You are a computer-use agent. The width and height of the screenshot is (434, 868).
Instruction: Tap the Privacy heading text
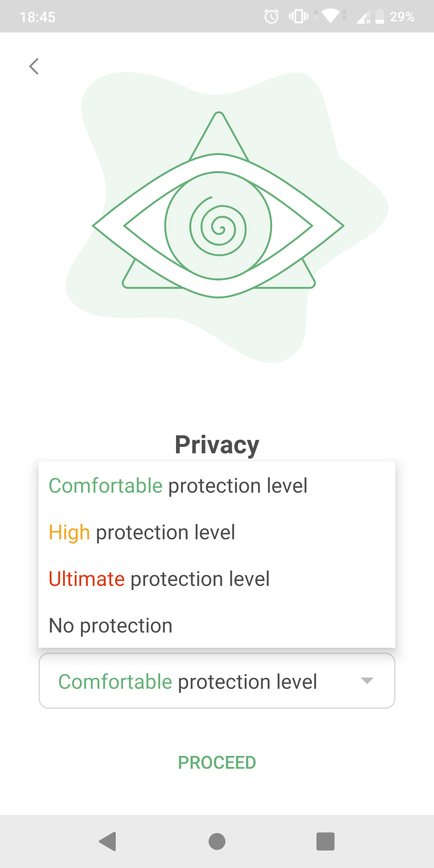click(217, 445)
